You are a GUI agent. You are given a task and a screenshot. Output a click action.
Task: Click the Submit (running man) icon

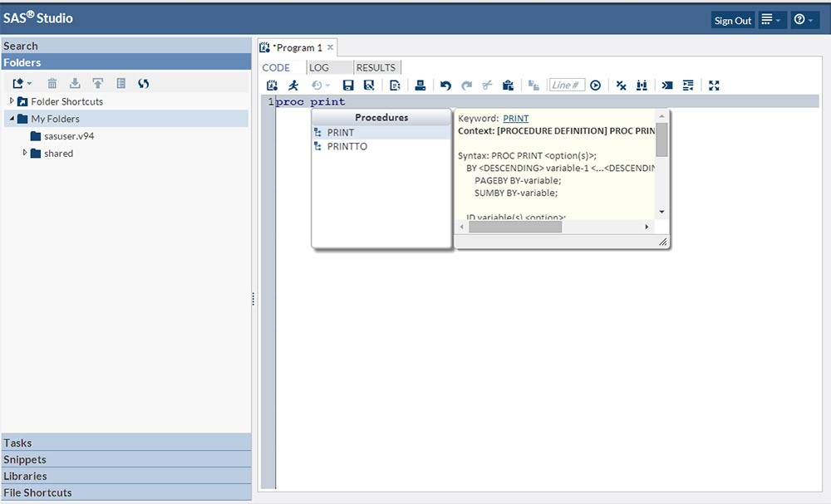pyautogui.click(x=293, y=86)
